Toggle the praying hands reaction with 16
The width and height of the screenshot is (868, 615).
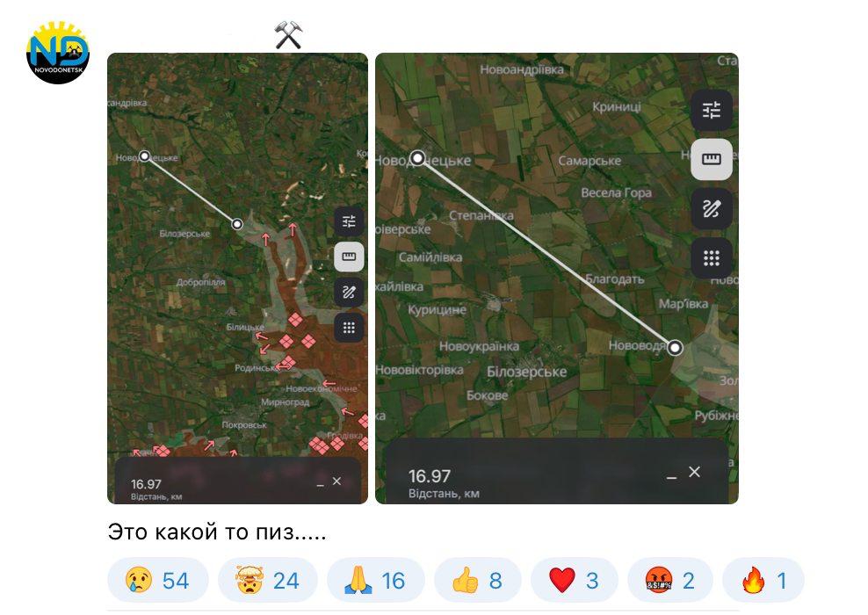pyautogui.click(x=376, y=580)
